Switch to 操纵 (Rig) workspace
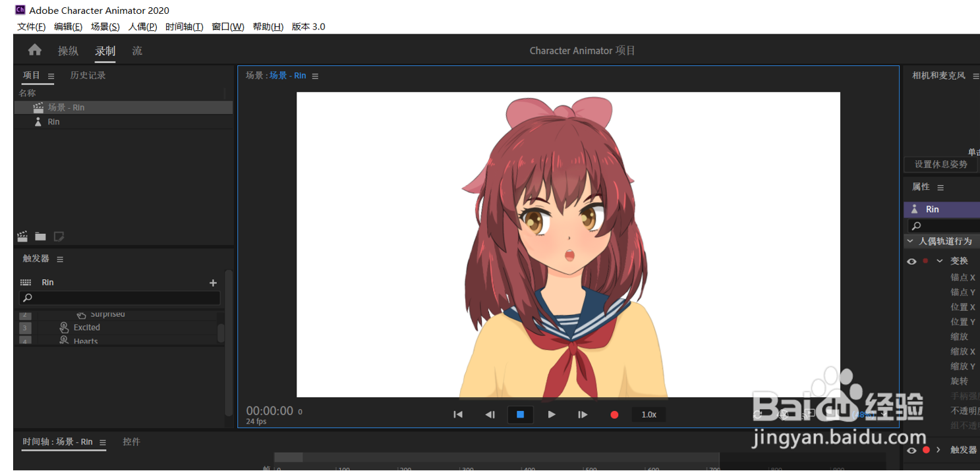This screenshot has height=471, width=980. point(68,51)
